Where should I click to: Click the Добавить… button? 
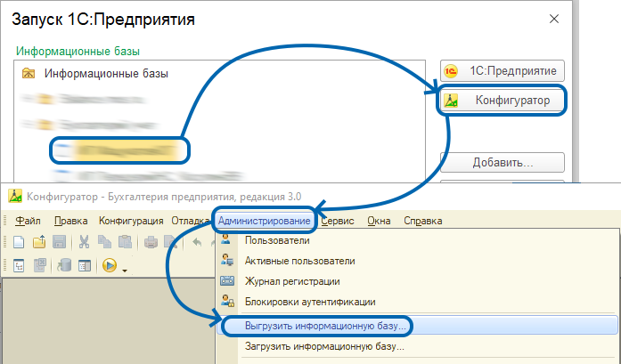coord(503,162)
